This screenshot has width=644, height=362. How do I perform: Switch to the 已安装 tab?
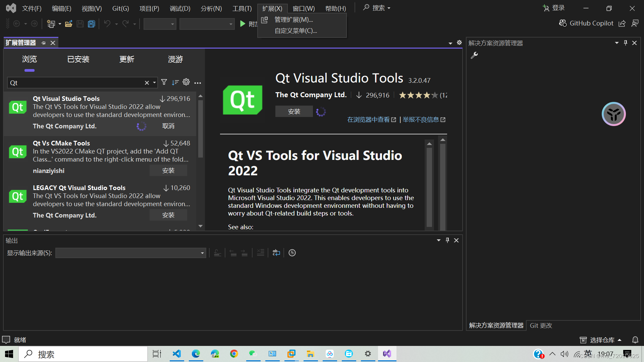(x=78, y=59)
